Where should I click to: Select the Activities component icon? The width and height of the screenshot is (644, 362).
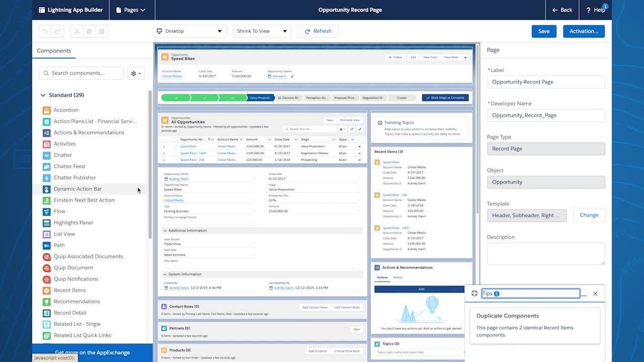click(46, 144)
